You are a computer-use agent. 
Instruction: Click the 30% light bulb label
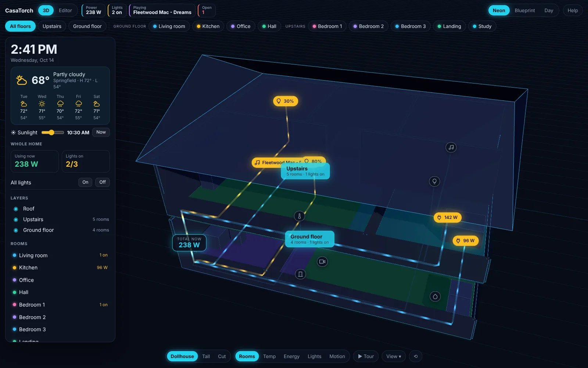(x=286, y=101)
